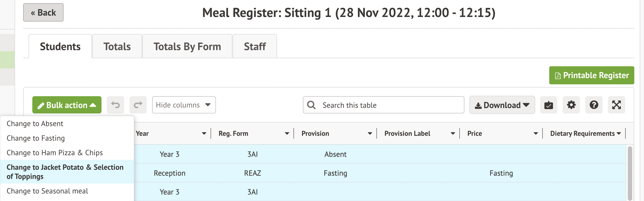
Task: Go back using the Back button
Action: 43,12
